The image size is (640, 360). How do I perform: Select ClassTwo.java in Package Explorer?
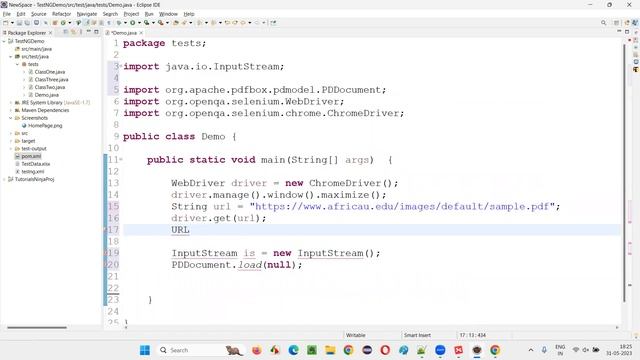50,87
